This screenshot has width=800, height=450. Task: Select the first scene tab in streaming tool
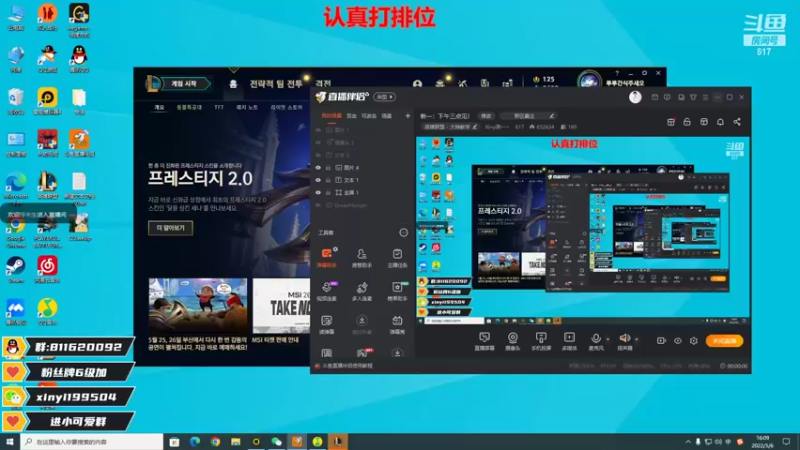click(331, 116)
